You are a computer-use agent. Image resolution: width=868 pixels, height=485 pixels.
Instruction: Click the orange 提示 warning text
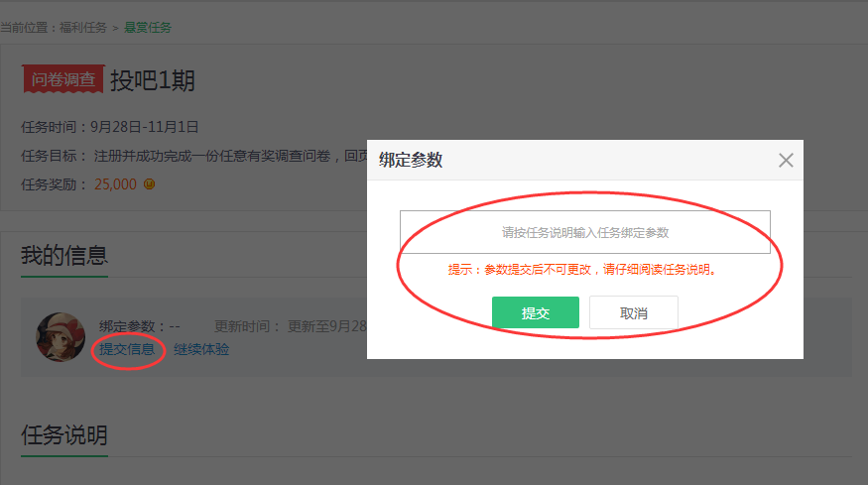coord(582,270)
